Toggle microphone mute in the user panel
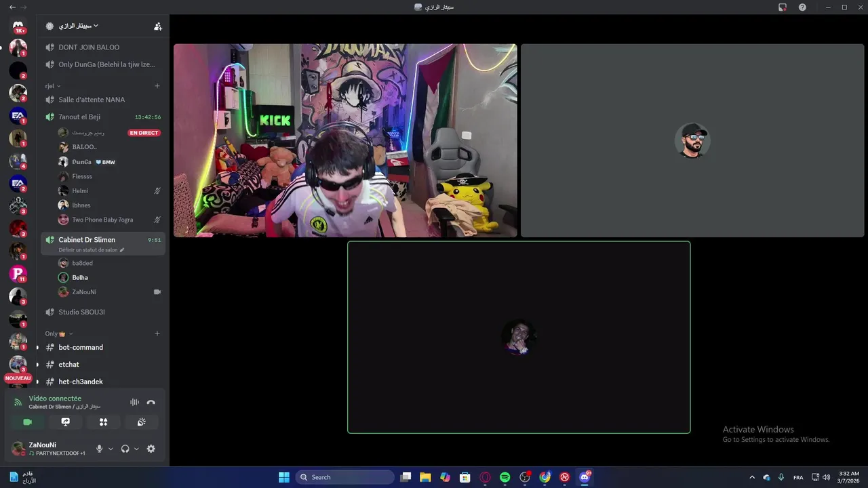Viewport: 868px width, 488px height. pyautogui.click(x=100, y=449)
